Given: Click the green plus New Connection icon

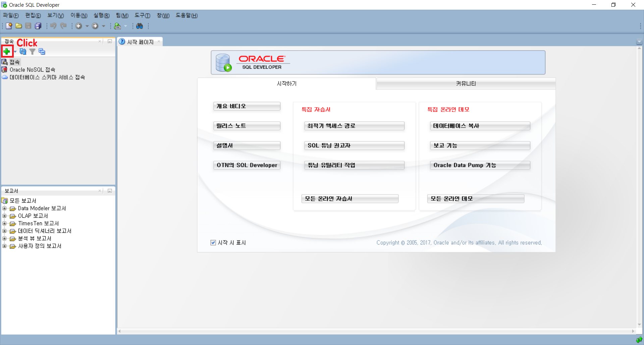Looking at the screenshot, I should (x=7, y=51).
